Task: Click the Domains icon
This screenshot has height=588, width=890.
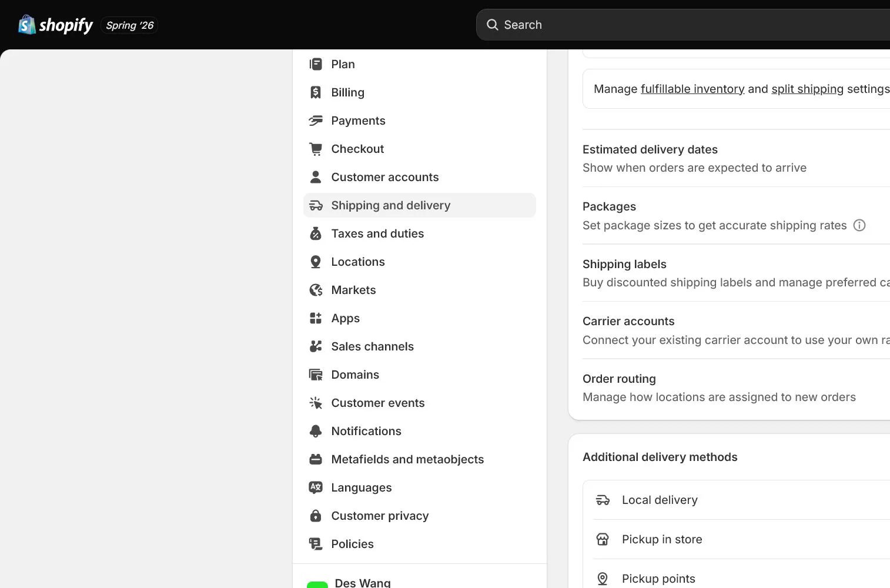Action: [316, 375]
